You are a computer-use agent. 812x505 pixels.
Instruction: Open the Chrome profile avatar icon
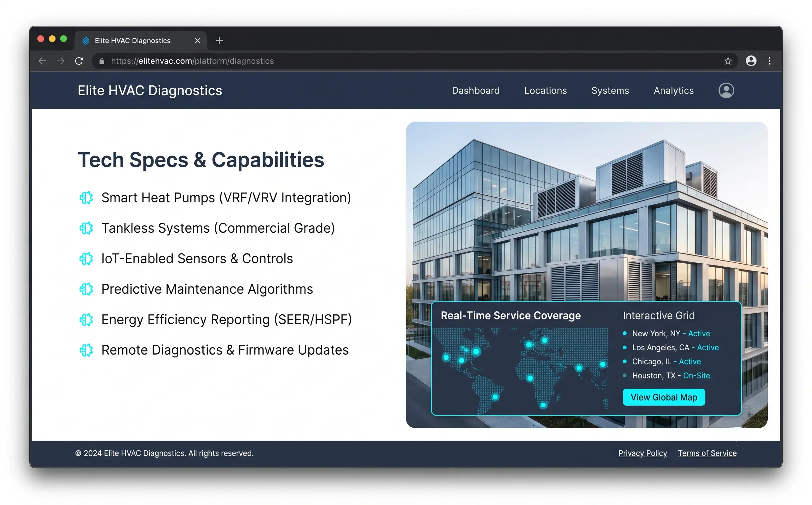(x=751, y=61)
